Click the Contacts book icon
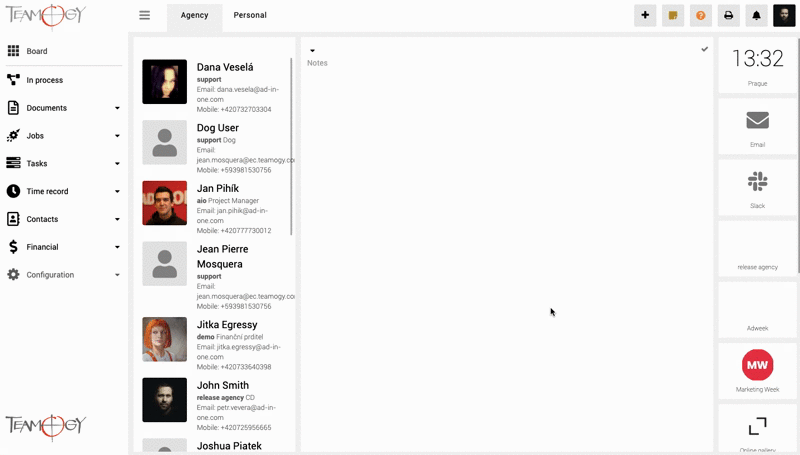This screenshot has width=800, height=455. (x=13, y=219)
